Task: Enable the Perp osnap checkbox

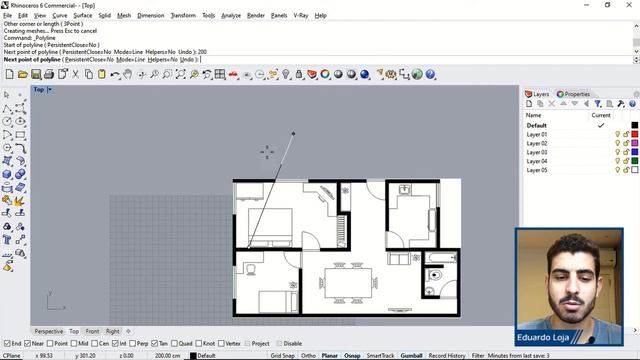Action: (132, 344)
